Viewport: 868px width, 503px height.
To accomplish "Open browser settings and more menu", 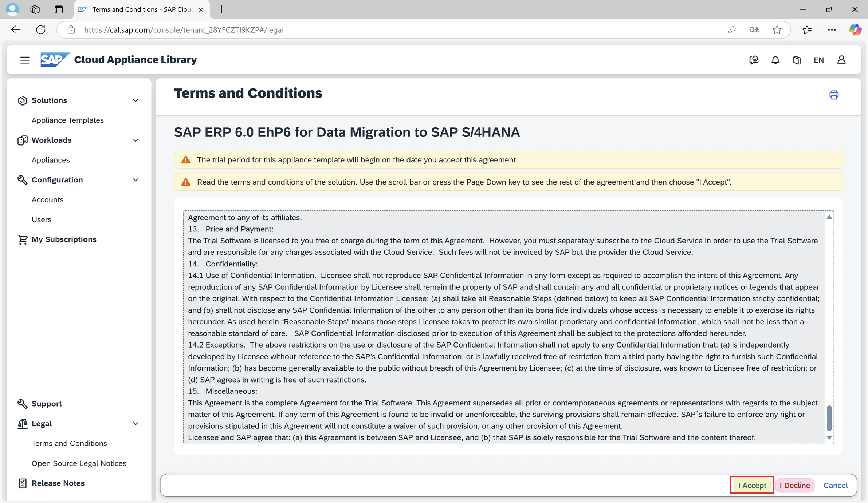I will (832, 30).
